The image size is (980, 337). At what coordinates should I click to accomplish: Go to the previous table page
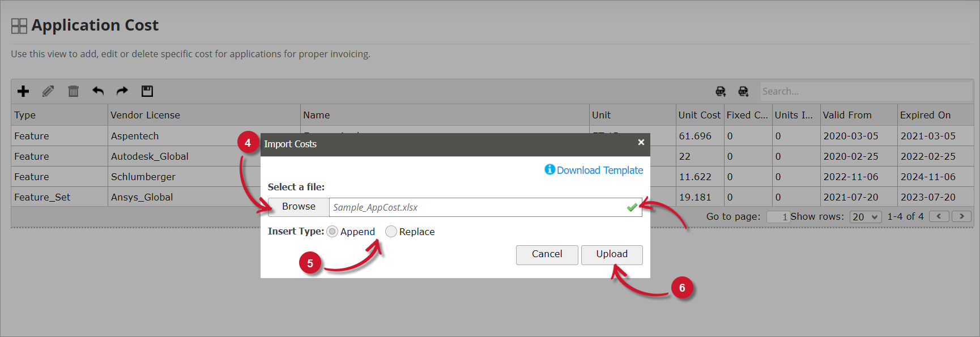pos(939,216)
